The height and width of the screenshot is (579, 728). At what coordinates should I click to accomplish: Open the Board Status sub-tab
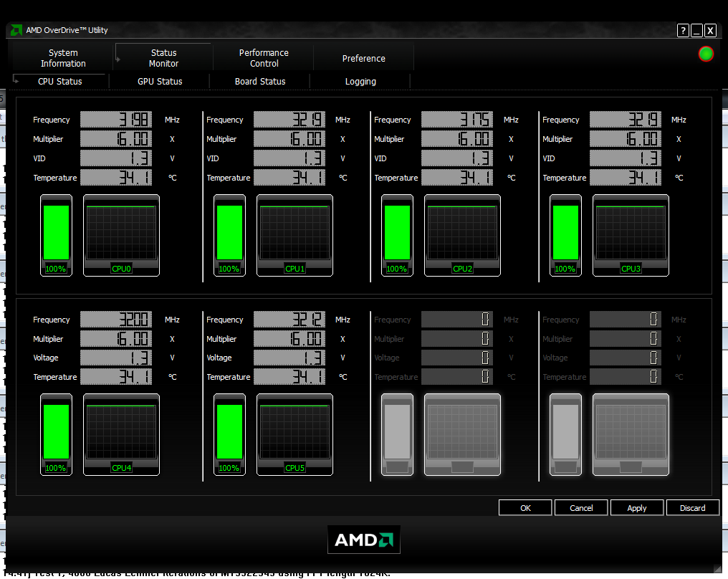pyautogui.click(x=260, y=81)
